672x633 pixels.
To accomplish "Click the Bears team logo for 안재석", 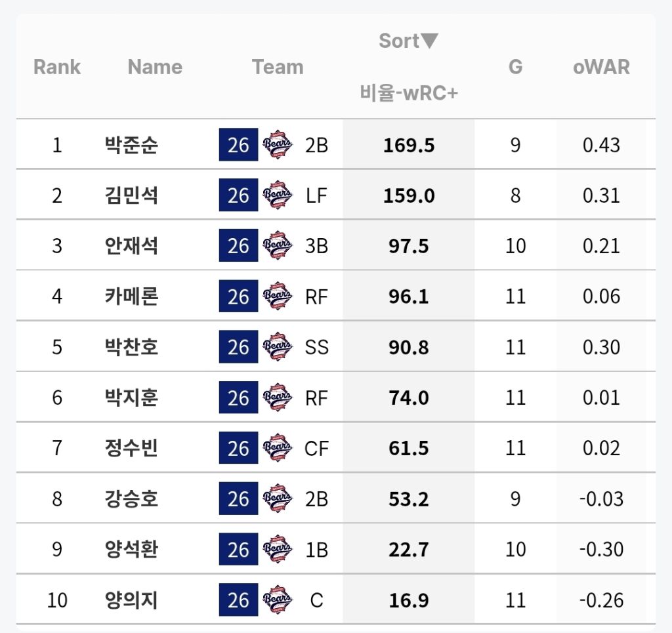I will [x=277, y=246].
